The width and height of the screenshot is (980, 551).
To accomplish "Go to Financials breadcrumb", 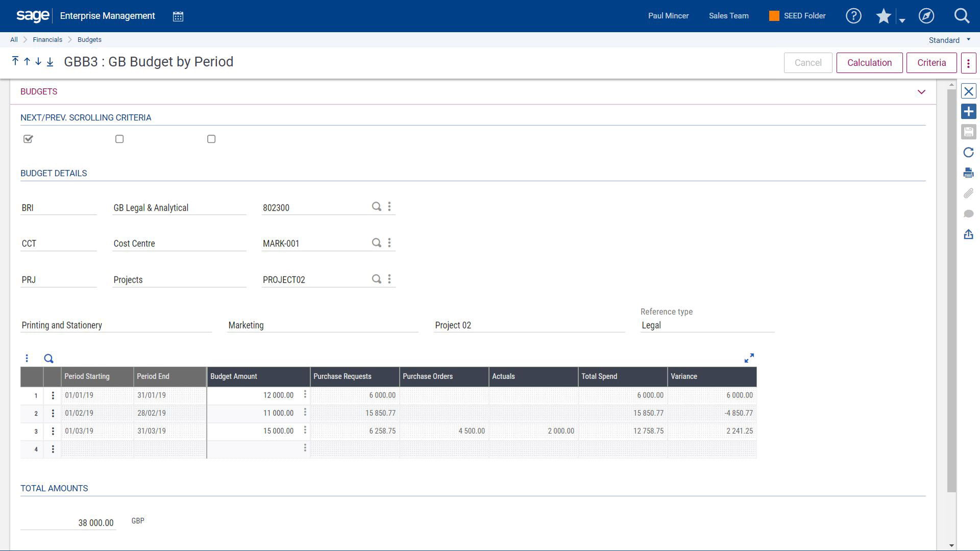I will tap(47, 40).
